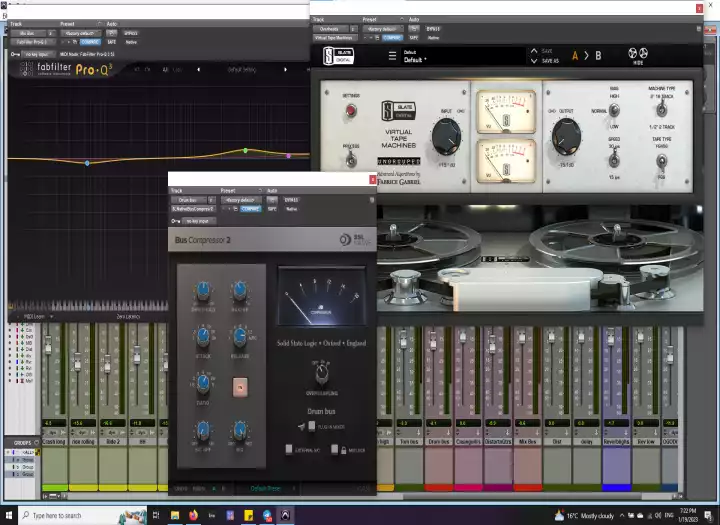Click the Windows Start button
720x525 pixels.
pos(8,515)
